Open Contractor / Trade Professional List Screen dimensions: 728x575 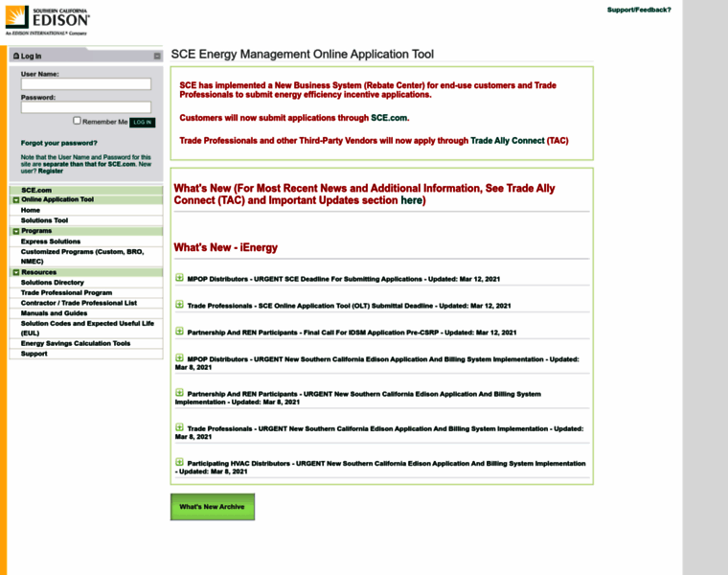pyautogui.click(x=79, y=303)
